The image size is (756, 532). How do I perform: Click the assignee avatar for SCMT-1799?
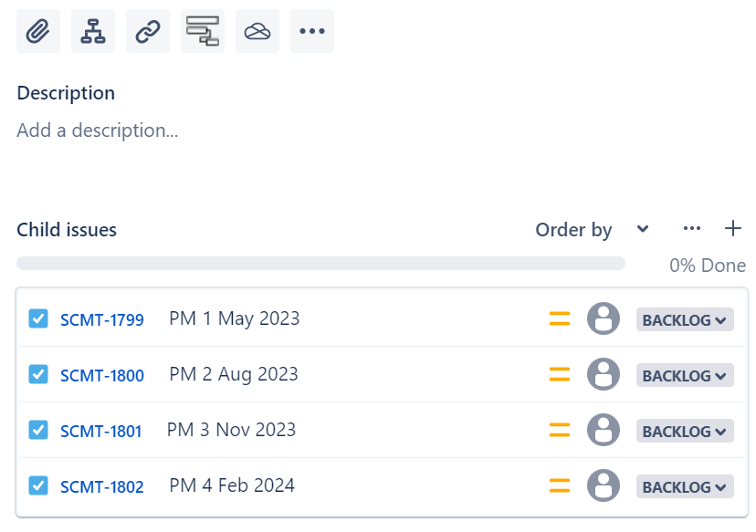pos(604,318)
